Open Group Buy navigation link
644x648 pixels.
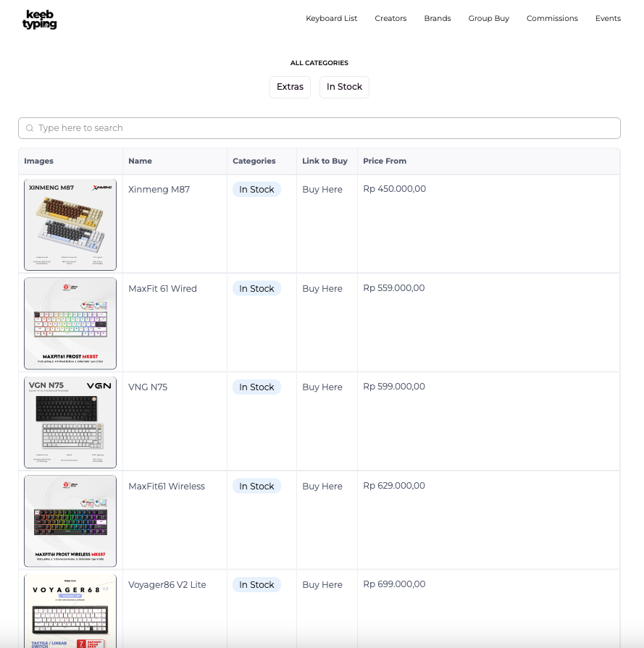point(488,18)
